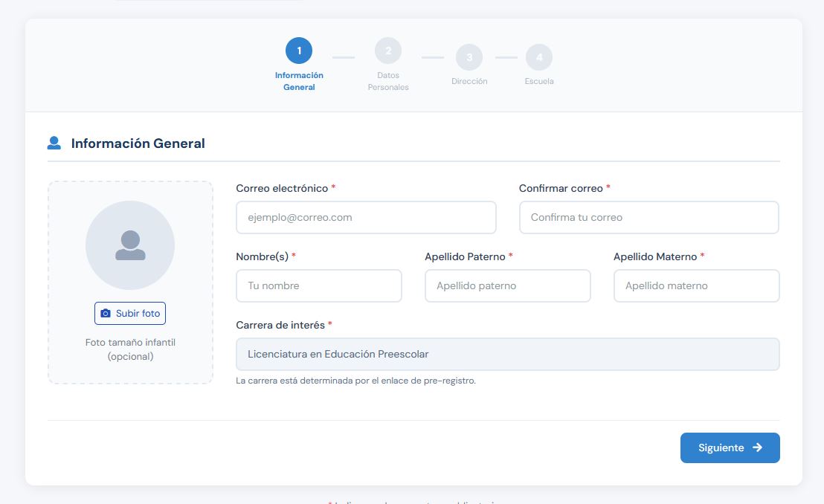The image size is (824, 504).
Task: Click the user icon beside Información General heading
Action: pos(54,143)
